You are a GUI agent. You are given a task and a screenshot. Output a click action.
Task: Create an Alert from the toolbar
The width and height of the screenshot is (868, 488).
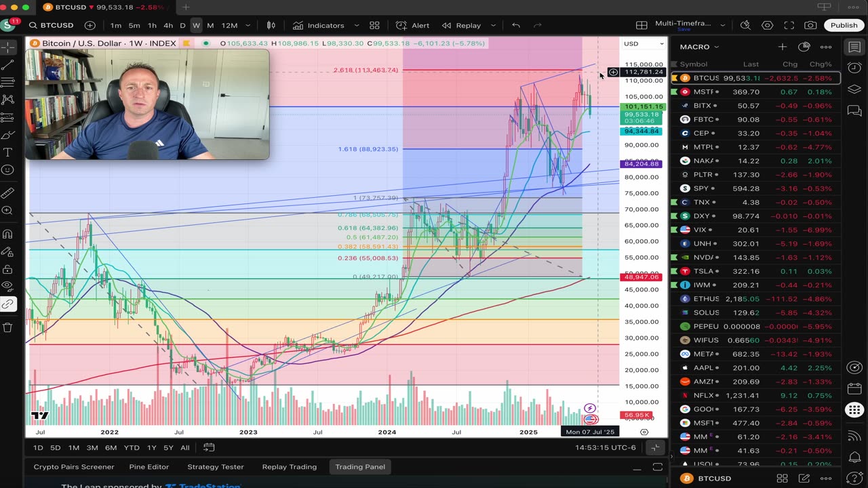click(x=412, y=25)
